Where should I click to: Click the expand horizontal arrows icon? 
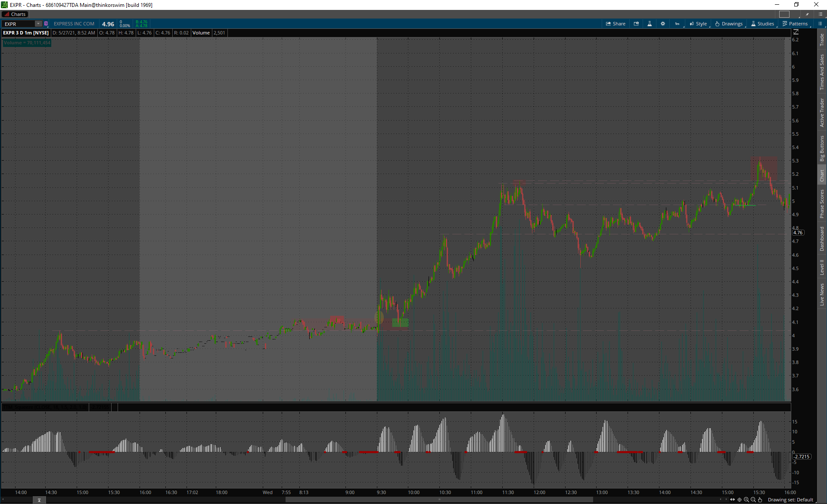[x=733, y=500]
